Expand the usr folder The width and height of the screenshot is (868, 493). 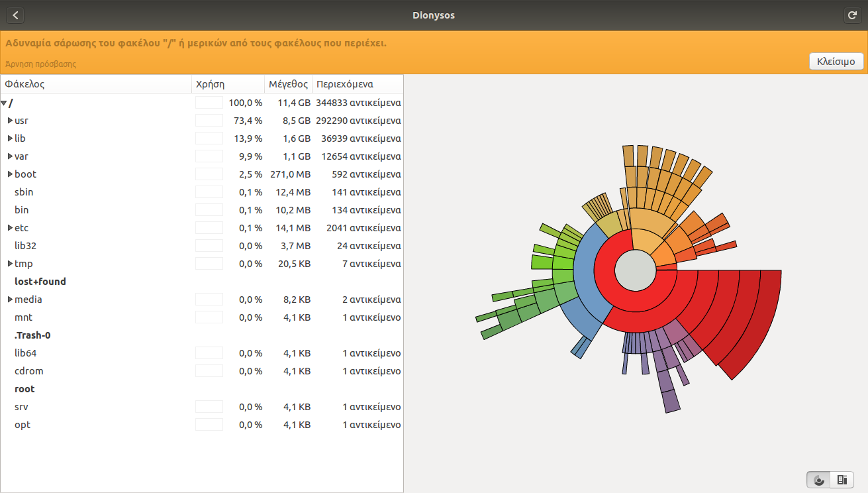click(x=10, y=121)
